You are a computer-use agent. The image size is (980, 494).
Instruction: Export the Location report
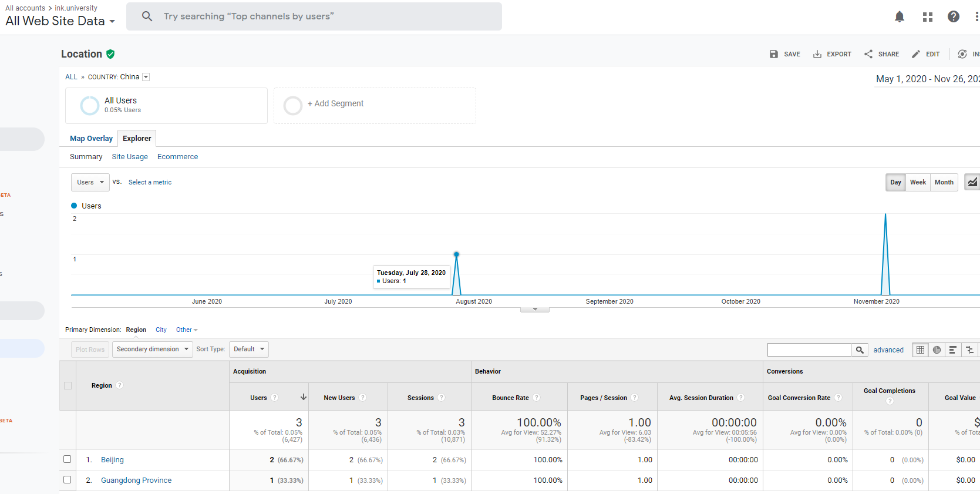tap(832, 54)
